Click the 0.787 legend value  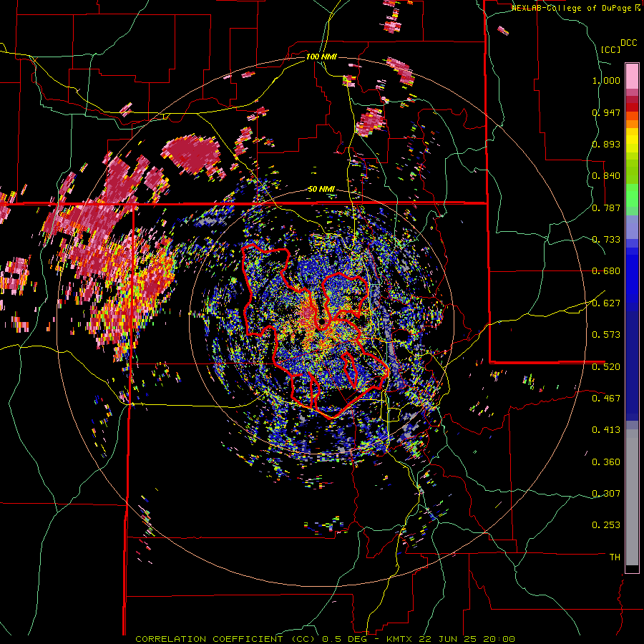tap(606, 208)
